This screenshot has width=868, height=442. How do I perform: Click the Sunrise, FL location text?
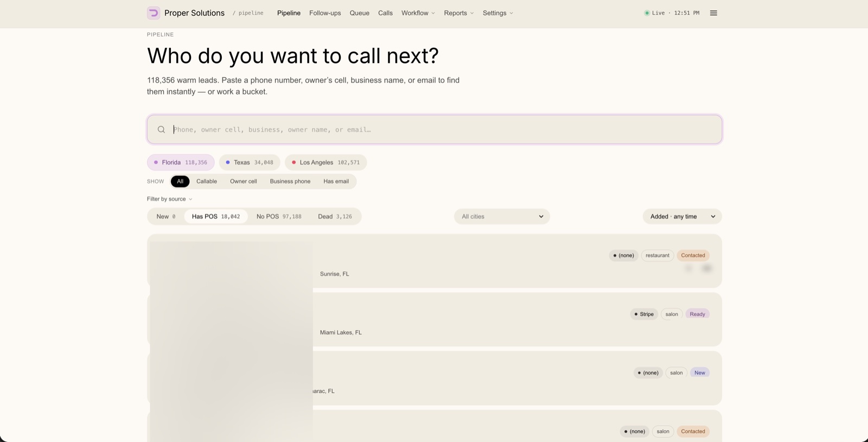(335, 274)
